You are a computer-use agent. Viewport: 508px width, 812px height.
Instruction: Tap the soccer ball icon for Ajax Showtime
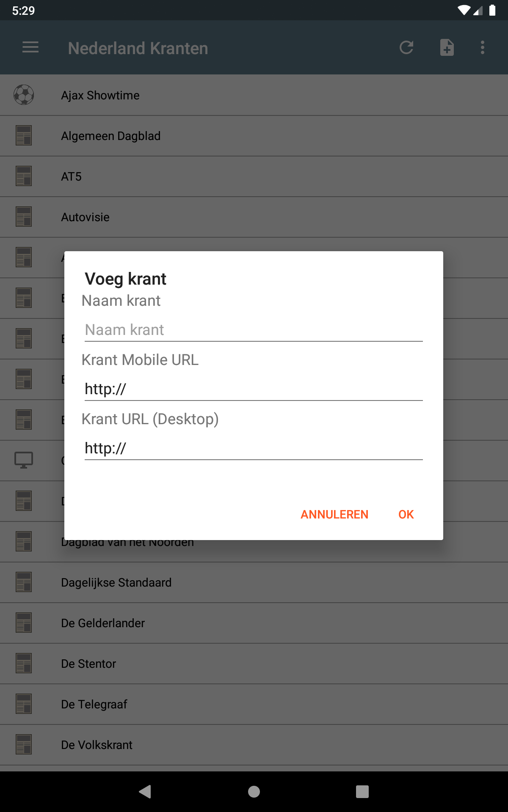[24, 95]
